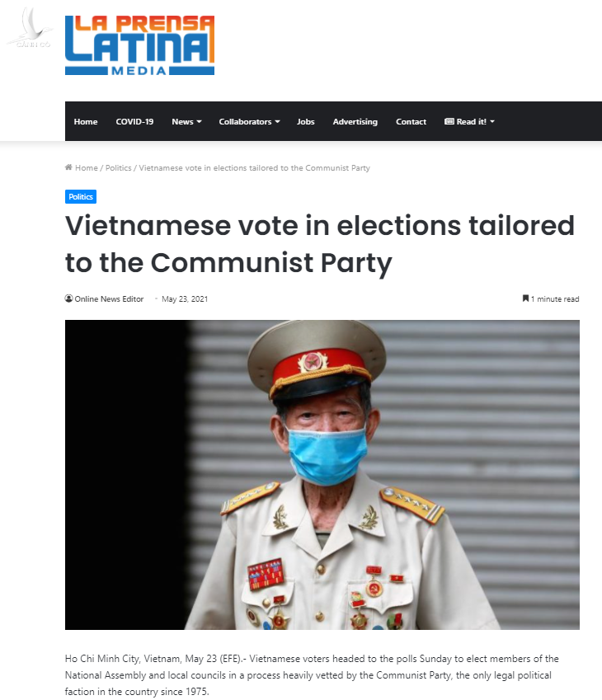This screenshot has width=602, height=700.
Task: Click the Politics breadcrumb link
Action: click(x=119, y=168)
